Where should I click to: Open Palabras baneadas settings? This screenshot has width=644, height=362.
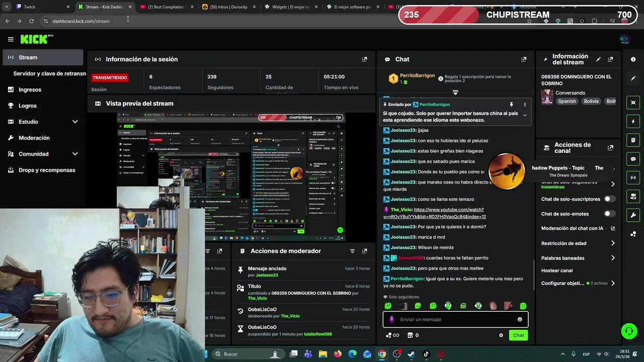(578, 258)
